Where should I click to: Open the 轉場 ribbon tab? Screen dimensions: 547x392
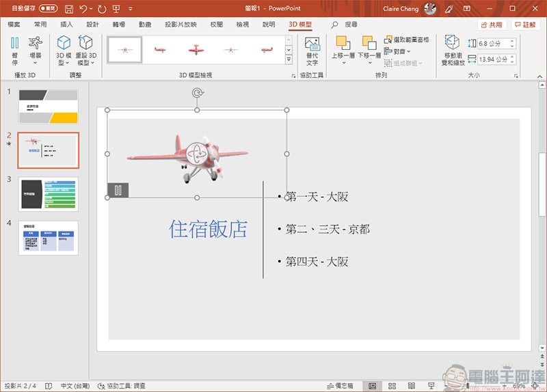coord(118,25)
